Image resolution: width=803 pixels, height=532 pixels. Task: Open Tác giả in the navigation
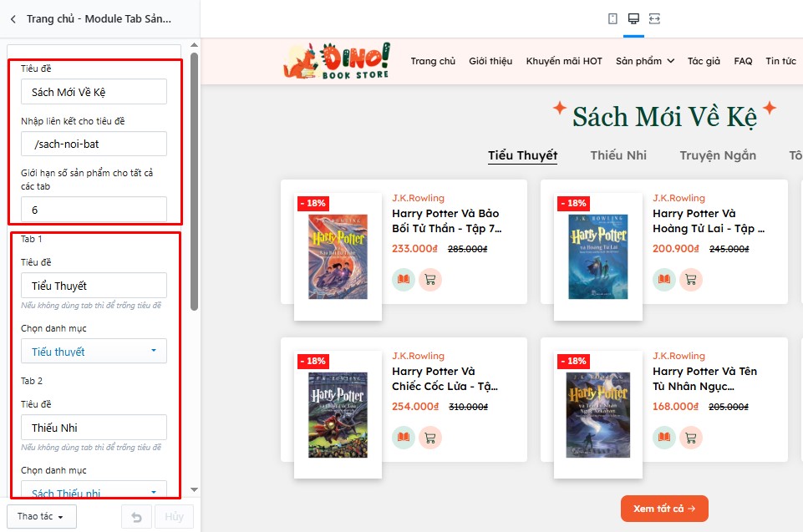pos(704,61)
